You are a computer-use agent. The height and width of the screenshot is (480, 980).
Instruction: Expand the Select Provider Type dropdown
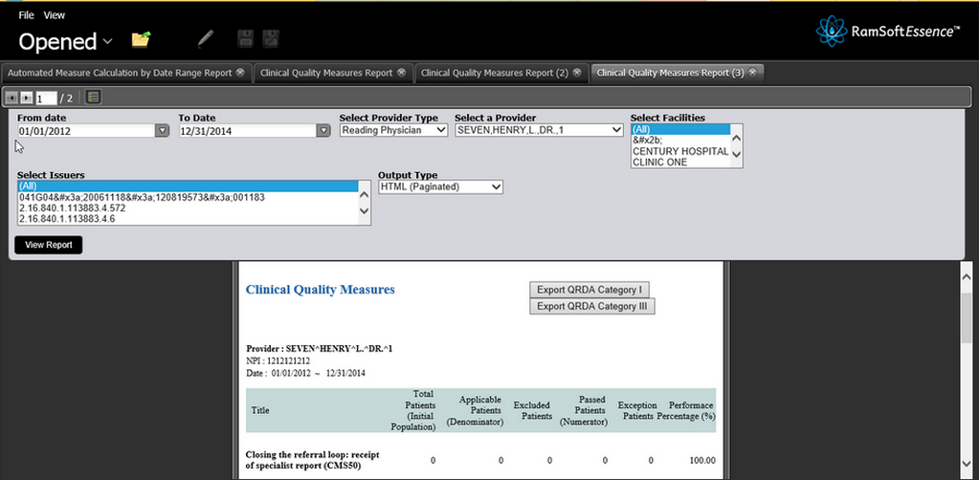[x=440, y=130]
